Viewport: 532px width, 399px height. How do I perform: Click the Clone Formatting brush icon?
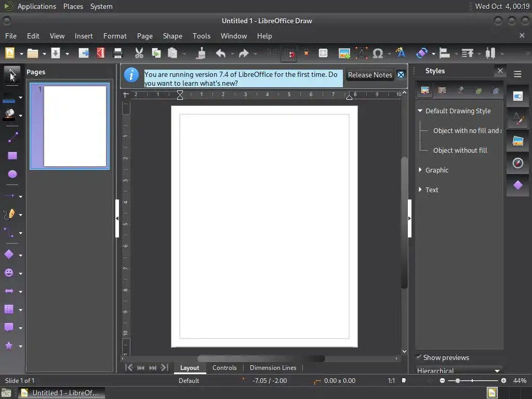coord(201,54)
